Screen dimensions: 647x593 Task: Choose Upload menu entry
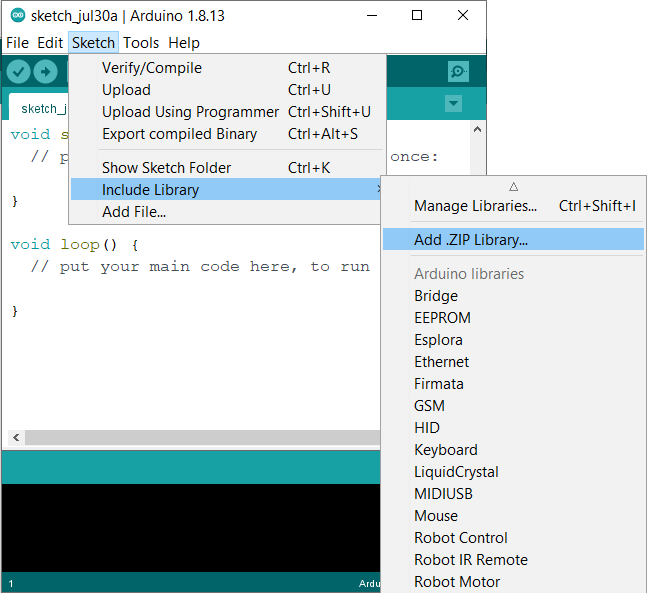pos(225,90)
